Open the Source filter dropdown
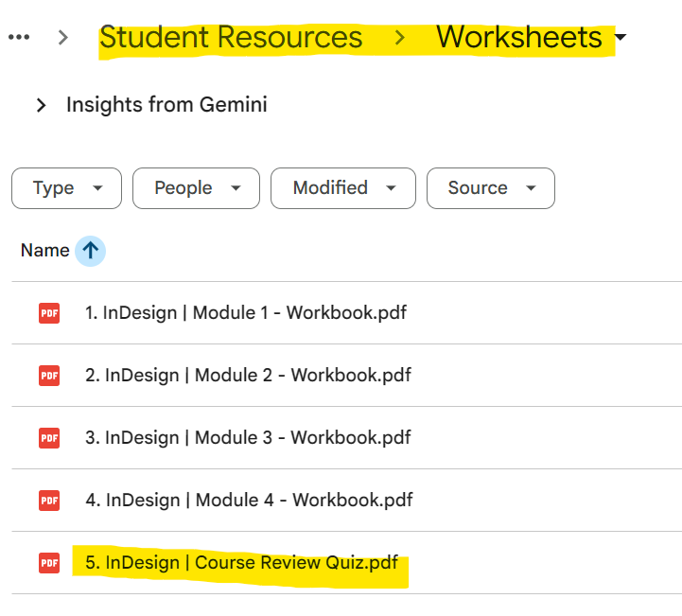Image resolution: width=682 pixels, height=616 pixels. (x=490, y=188)
